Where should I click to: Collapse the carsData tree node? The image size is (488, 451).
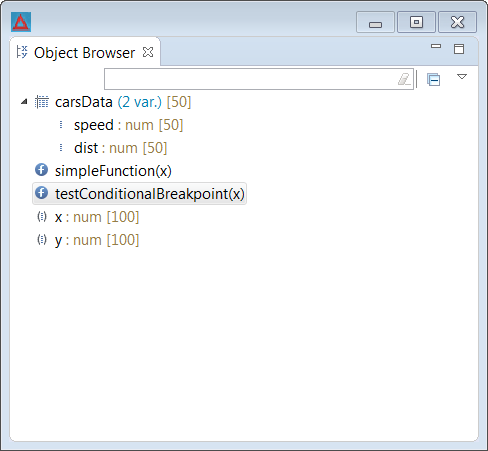(24, 102)
